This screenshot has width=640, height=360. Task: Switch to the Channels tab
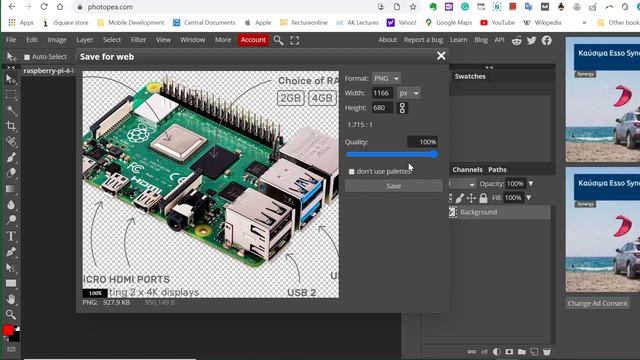467,170
